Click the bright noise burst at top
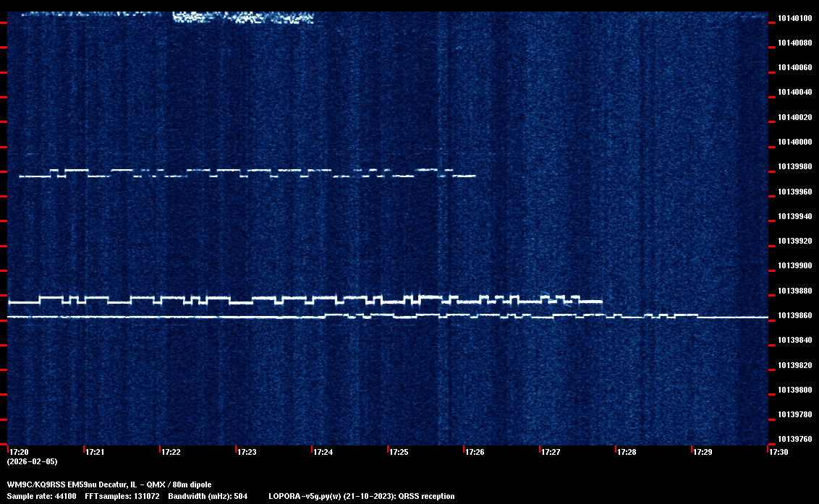 pos(242,17)
